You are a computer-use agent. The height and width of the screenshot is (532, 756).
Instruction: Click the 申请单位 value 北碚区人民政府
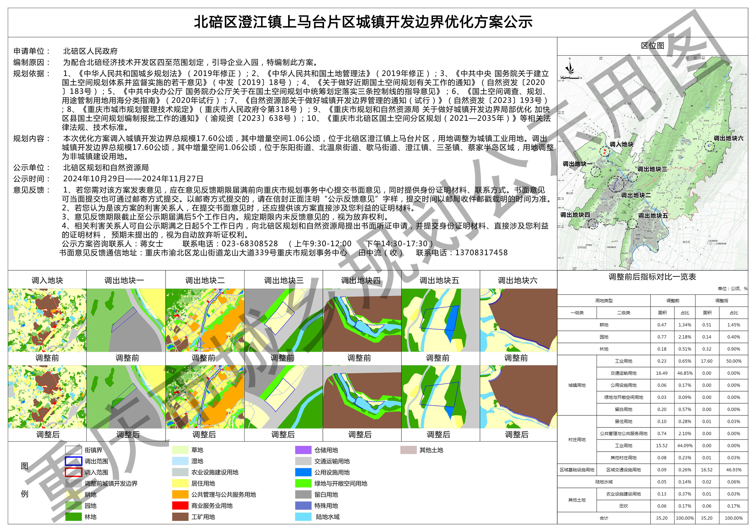[x=90, y=51]
